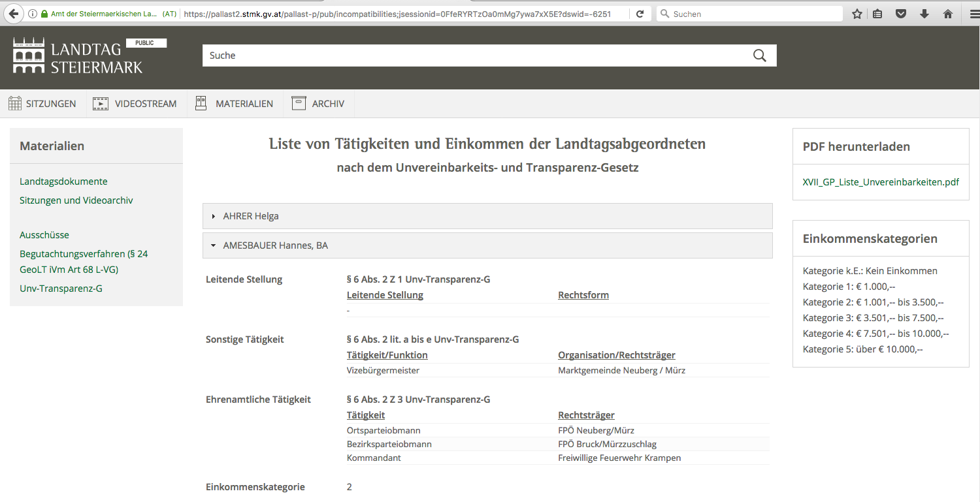
Task: Open the Unv-Transparenz-G sidebar link
Action: 61,289
